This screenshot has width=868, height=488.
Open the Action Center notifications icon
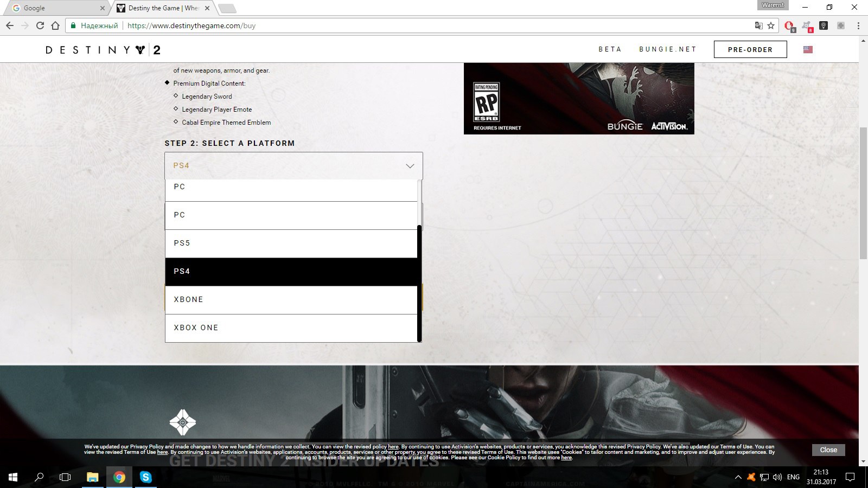(x=850, y=477)
